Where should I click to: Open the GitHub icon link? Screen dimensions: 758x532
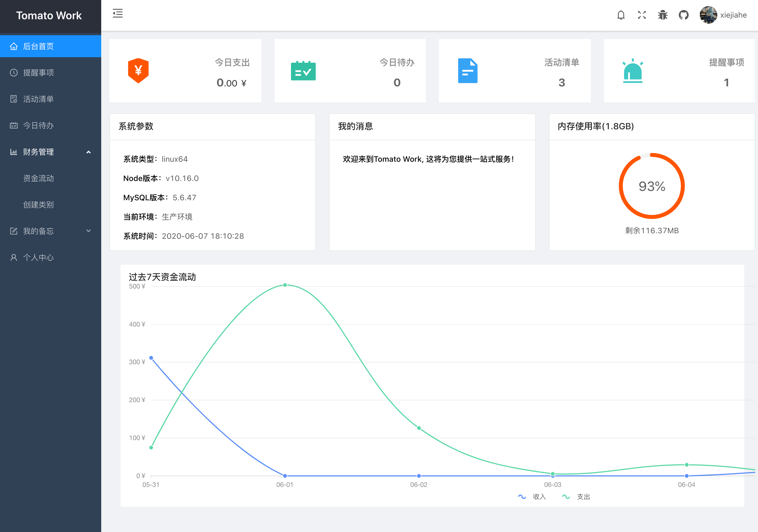pos(683,15)
